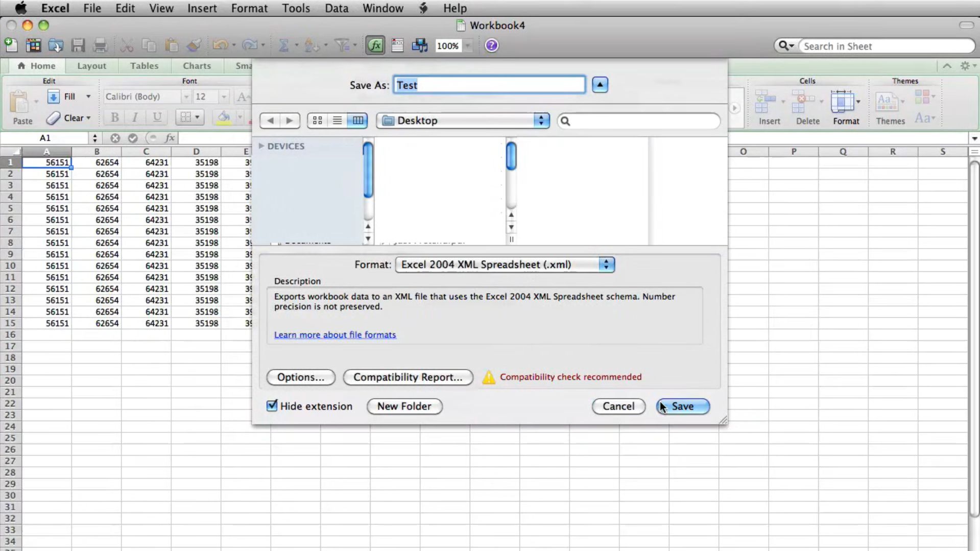This screenshot has height=551, width=980.
Task: Click the Back arrow in the Save dialog
Action: tap(270, 121)
